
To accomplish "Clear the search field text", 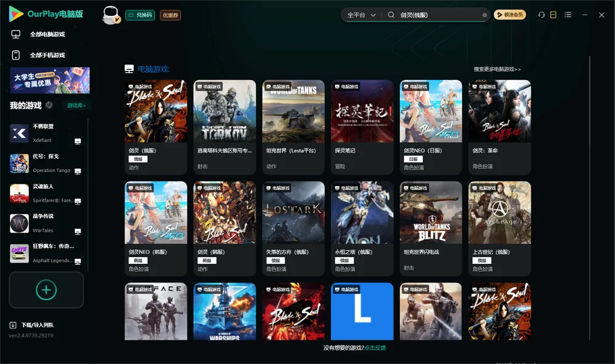I will click(x=485, y=15).
